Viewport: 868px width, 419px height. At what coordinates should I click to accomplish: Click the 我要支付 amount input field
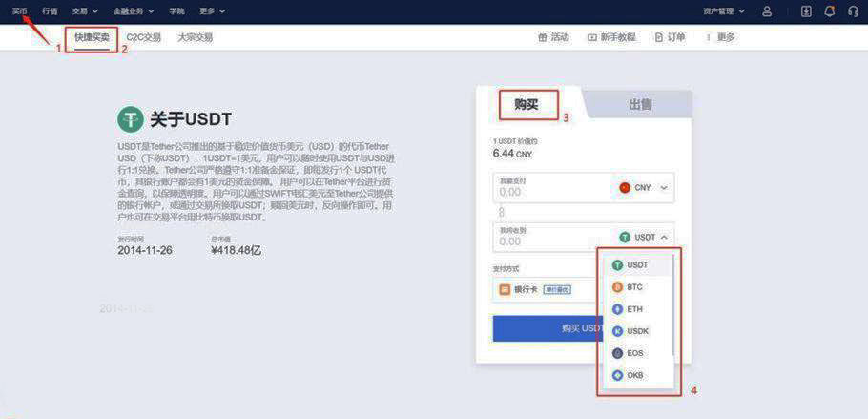tap(548, 191)
